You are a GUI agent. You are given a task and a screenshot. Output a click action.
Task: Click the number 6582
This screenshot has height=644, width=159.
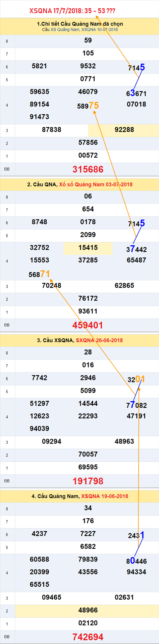pos(88,547)
